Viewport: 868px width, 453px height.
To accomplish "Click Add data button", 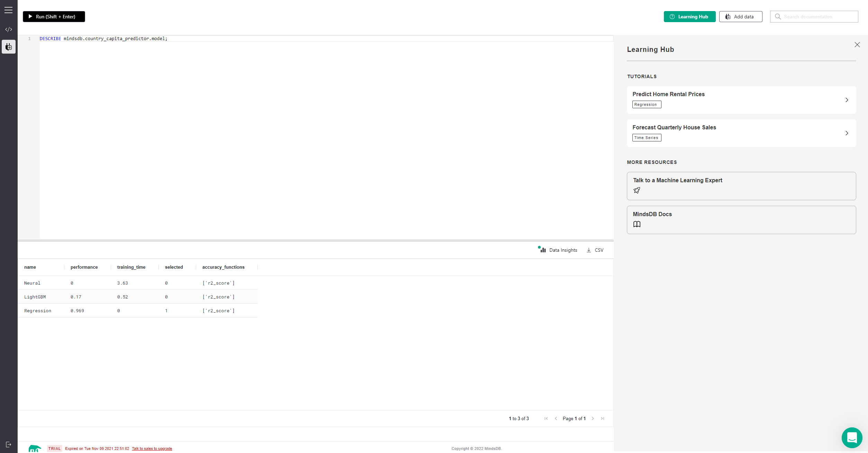I will (x=740, y=17).
